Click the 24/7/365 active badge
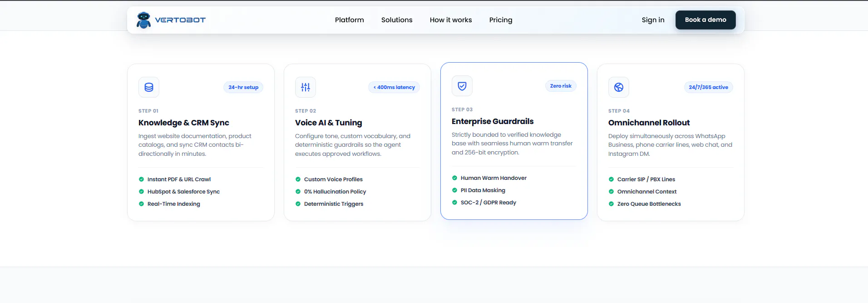This screenshot has width=868, height=303. point(708,87)
